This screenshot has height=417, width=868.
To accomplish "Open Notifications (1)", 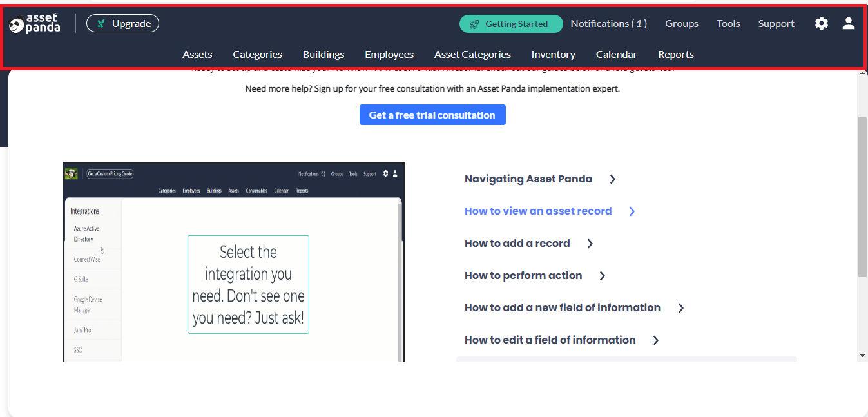I will (x=609, y=24).
